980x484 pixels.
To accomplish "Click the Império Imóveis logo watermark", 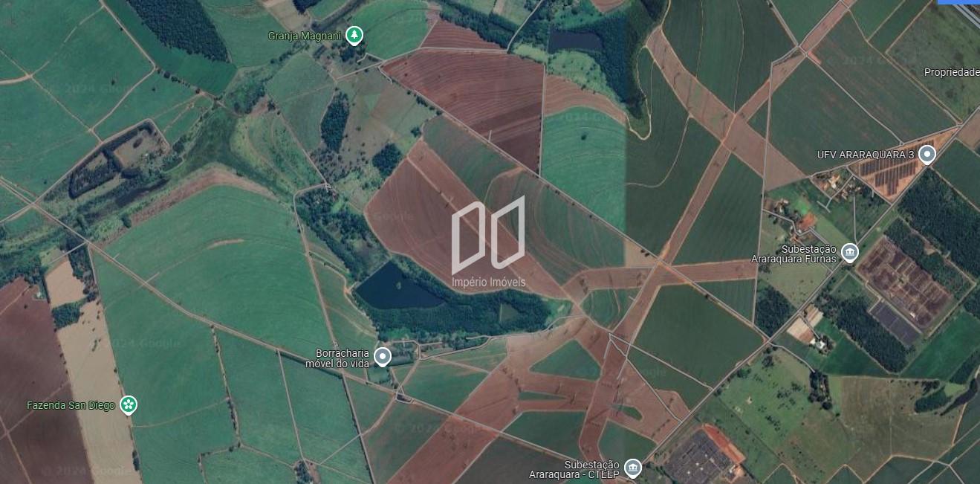I will tap(488, 233).
